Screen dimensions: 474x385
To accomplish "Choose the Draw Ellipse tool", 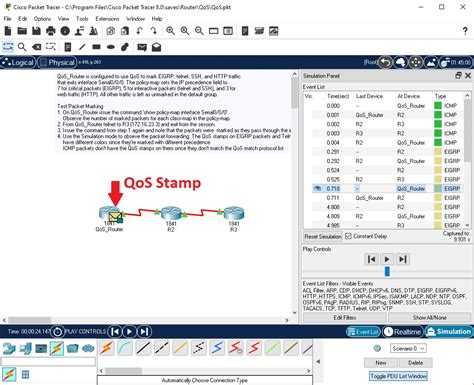I will [111, 47].
